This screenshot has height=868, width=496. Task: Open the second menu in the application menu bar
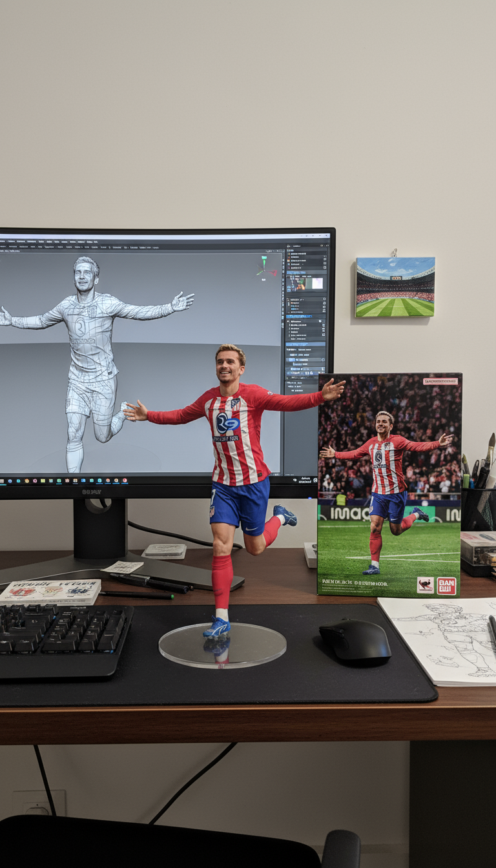(x=10, y=241)
